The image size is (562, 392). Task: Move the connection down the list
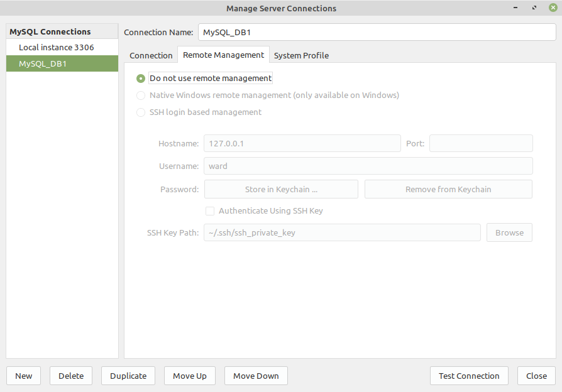coord(256,376)
